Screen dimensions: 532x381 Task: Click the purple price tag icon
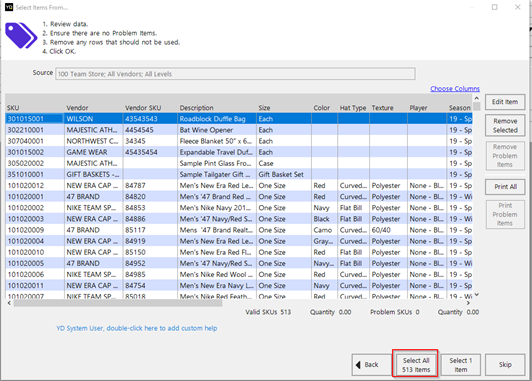click(x=21, y=36)
